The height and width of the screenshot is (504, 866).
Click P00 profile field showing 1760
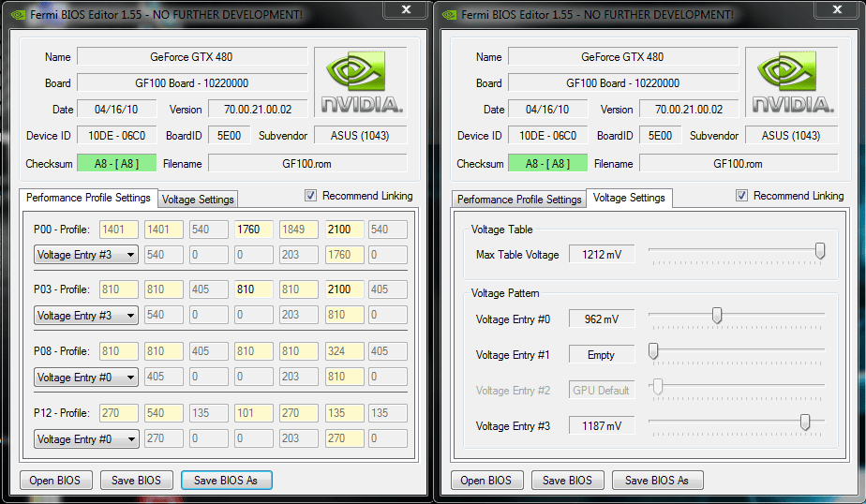pos(253,230)
